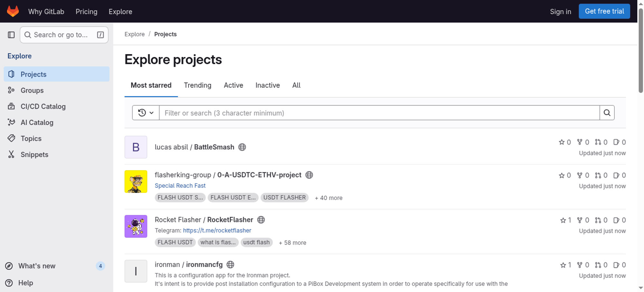The width and height of the screenshot is (644, 292).
Task: Expand the '+ 40 more' topics list
Action: [x=328, y=198]
